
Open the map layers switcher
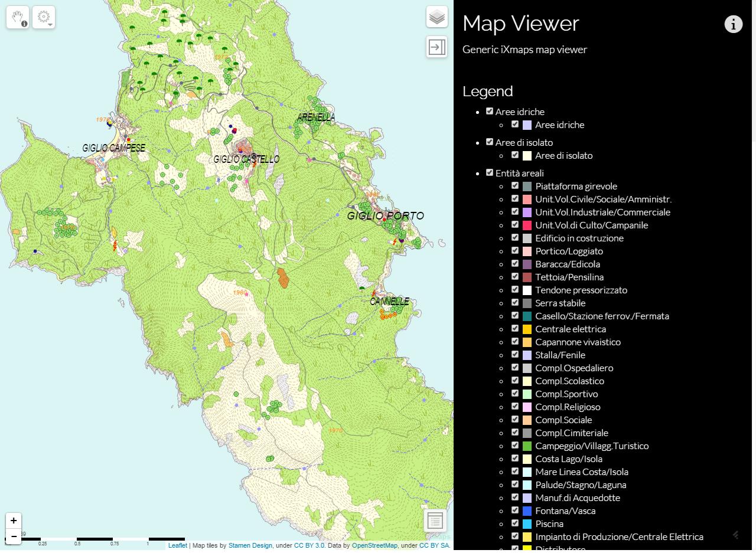pos(437,17)
